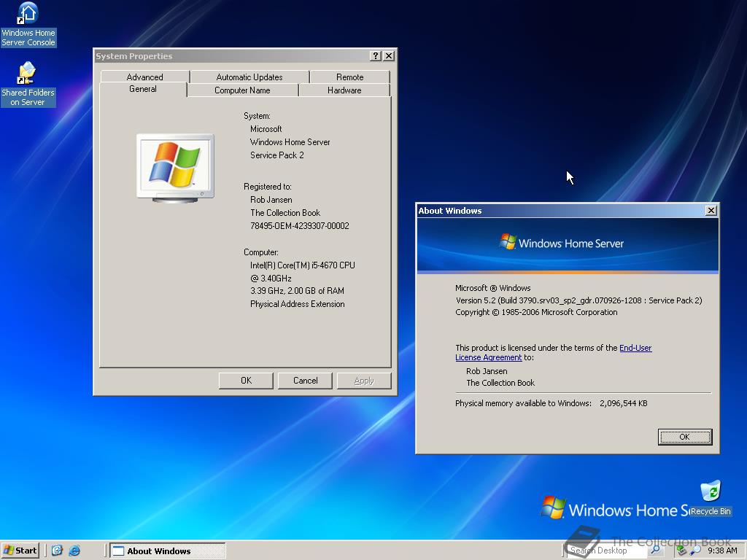Click Rob Jansen in System Properties
Screen dimensions: 747x560
pos(271,200)
